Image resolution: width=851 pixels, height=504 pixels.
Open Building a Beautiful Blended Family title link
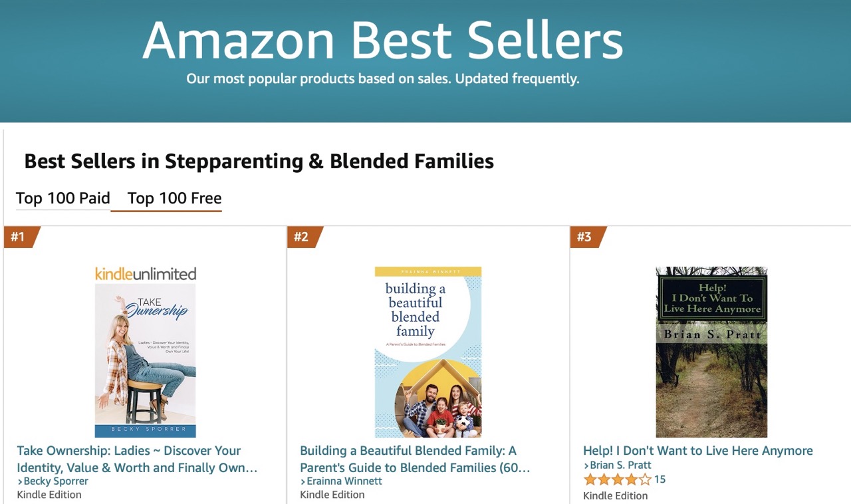coord(415,459)
